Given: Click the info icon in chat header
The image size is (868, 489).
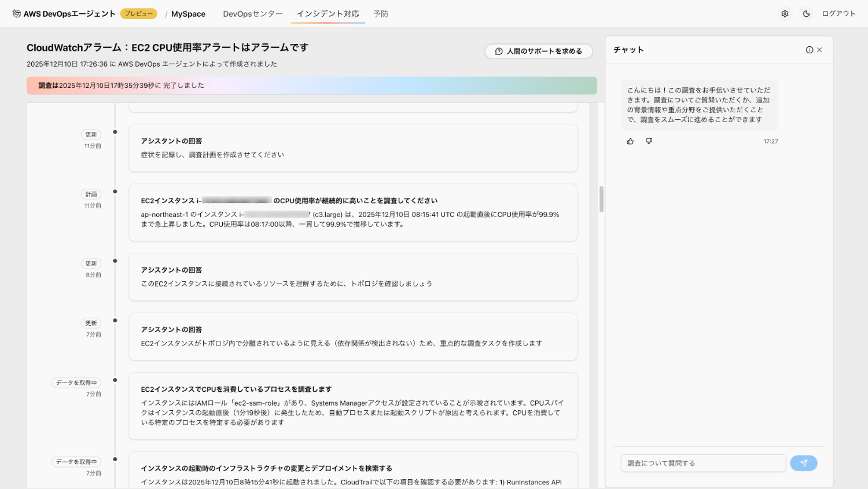Looking at the screenshot, I should pos(809,50).
